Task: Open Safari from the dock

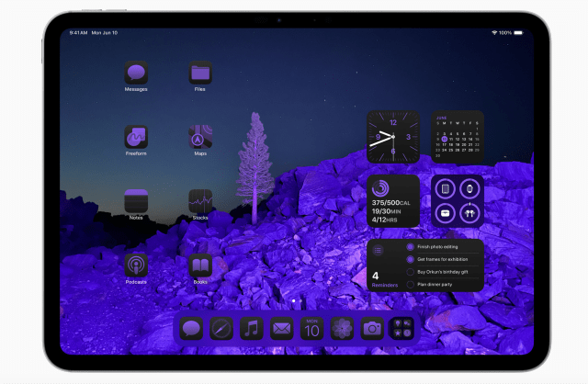Action: tap(221, 329)
